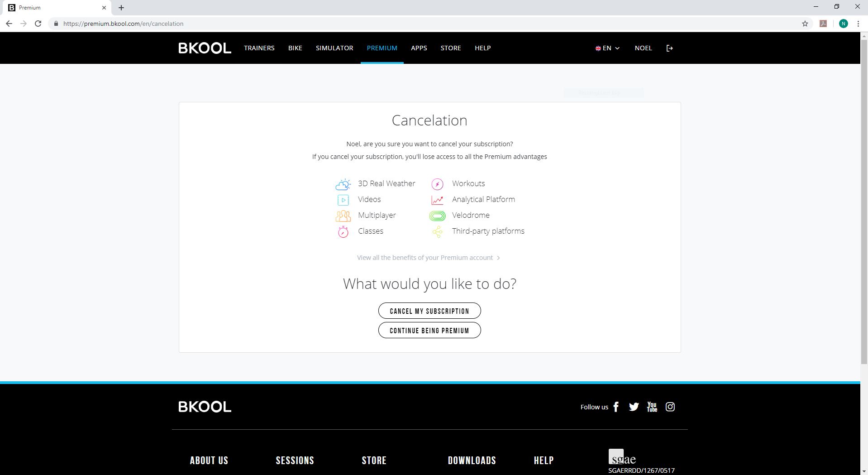Click the Analytical Platform chart icon
This screenshot has width=868, height=475.
click(x=437, y=200)
